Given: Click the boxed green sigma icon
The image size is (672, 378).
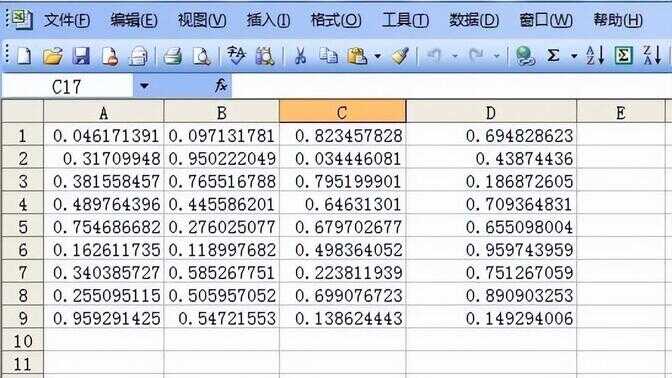Looking at the screenshot, I should [624, 56].
